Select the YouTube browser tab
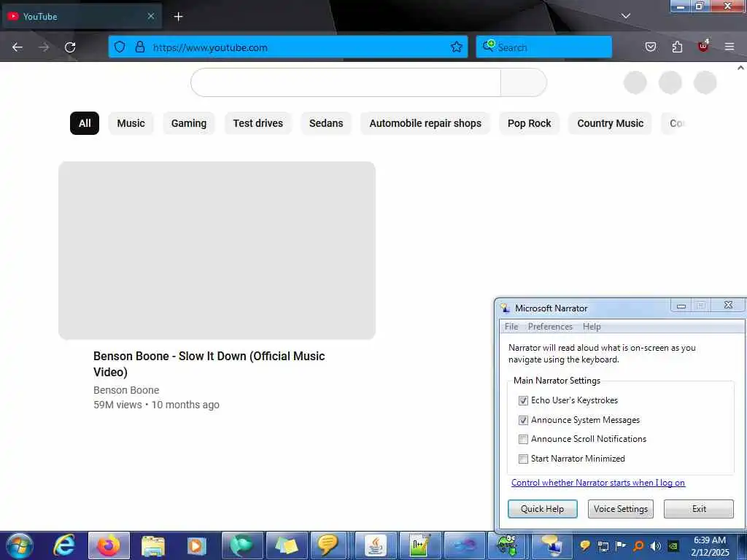The image size is (747, 560). (82, 16)
